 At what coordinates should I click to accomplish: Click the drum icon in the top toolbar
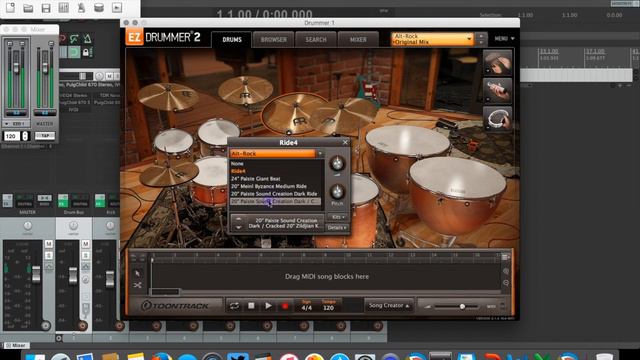click(99, 7)
